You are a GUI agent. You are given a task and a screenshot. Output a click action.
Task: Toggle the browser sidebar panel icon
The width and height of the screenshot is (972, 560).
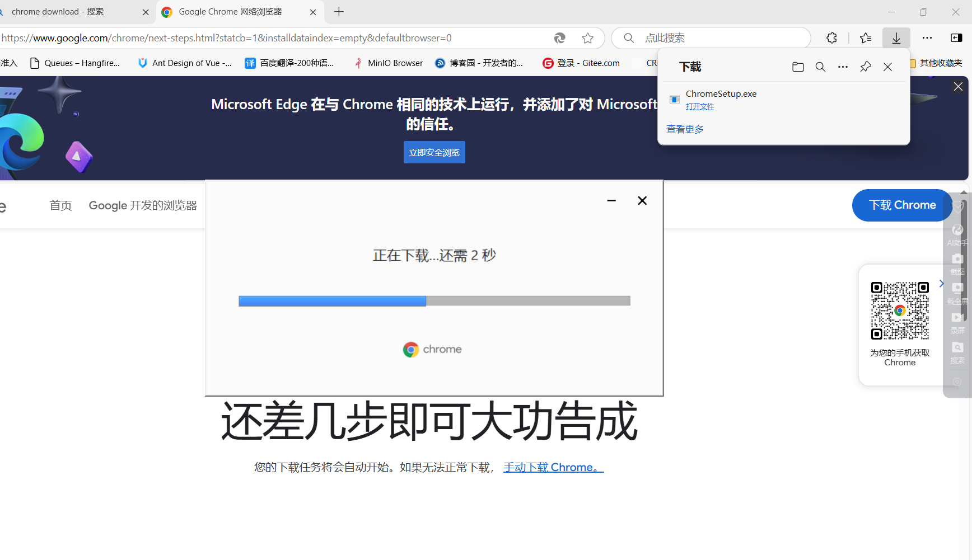point(956,38)
